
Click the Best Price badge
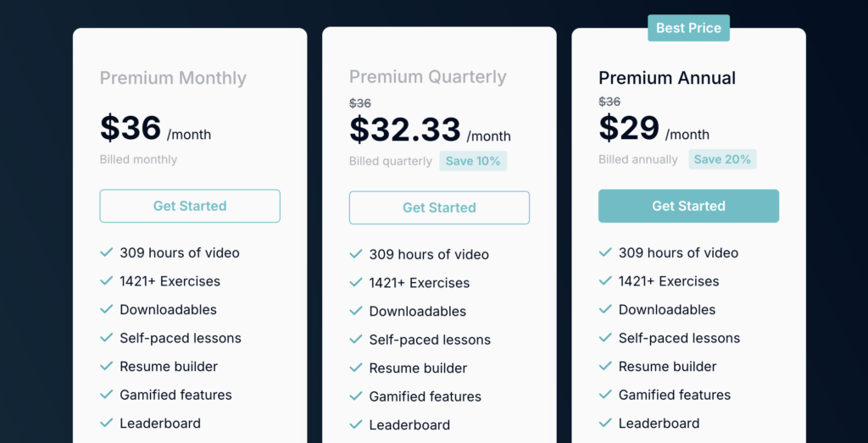tap(688, 28)
